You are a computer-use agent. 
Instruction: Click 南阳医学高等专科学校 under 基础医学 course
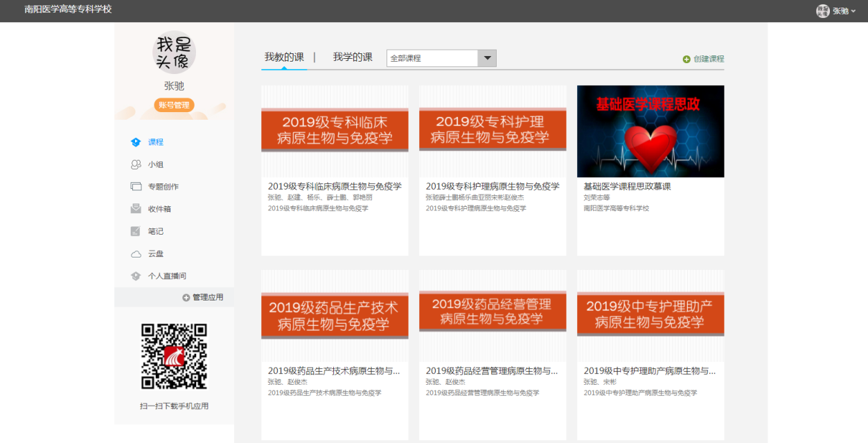coord(617,208)
